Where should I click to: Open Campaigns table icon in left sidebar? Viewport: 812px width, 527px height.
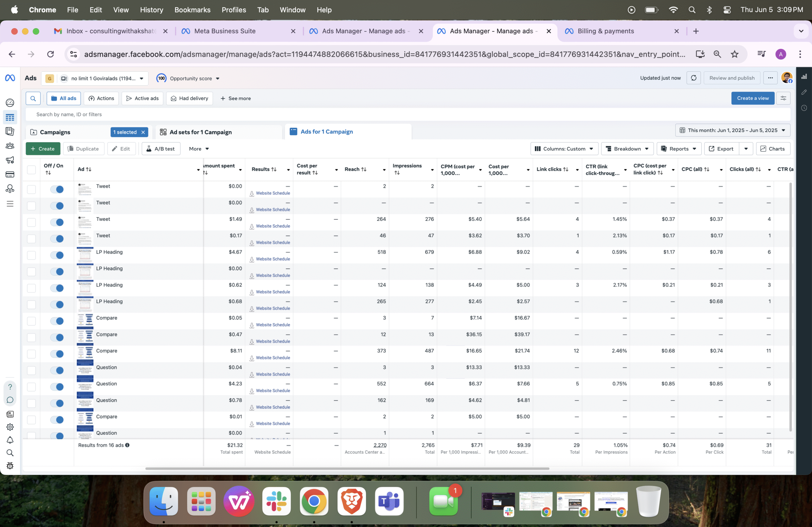point(10,117)
